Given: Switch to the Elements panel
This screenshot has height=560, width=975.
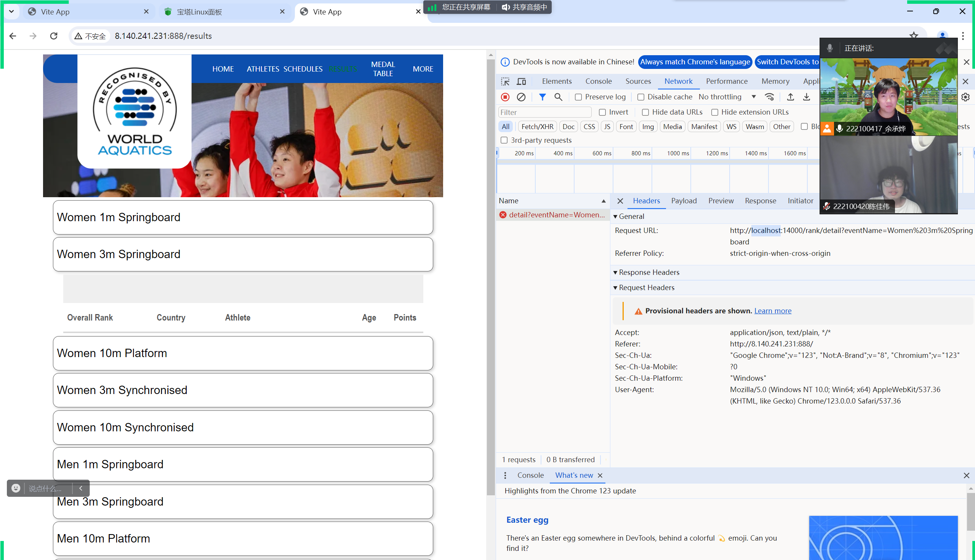Looking at the screenshot, I should click(x=557, y=81).
